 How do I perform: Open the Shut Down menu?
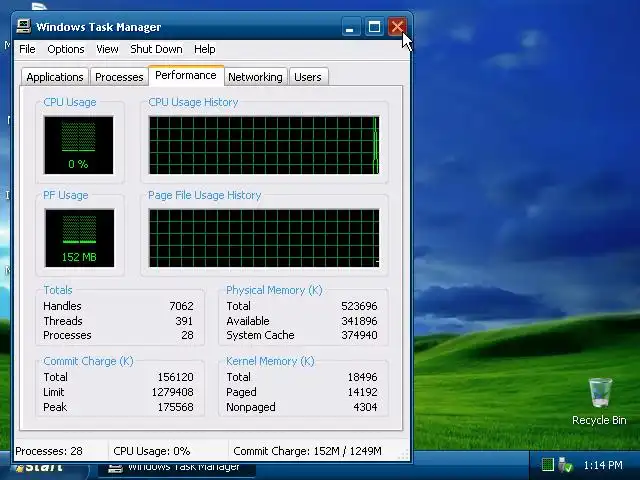(156, 49)
